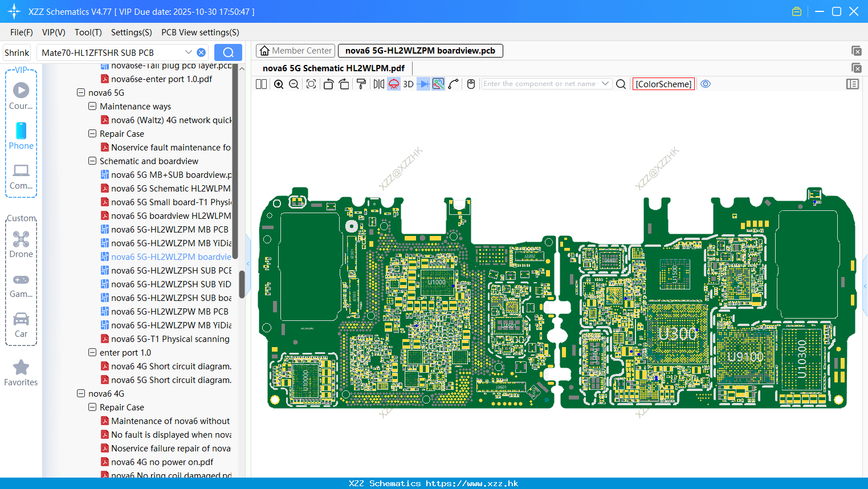
Task: Click U300 chip on the board
Action: pyautogui.click(x=678, y=334)
